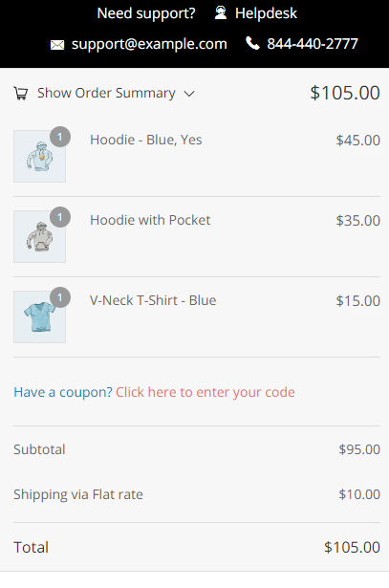Call the 844-440-2777 phone number
The image size is (389, 588).
tap(313, 44)
